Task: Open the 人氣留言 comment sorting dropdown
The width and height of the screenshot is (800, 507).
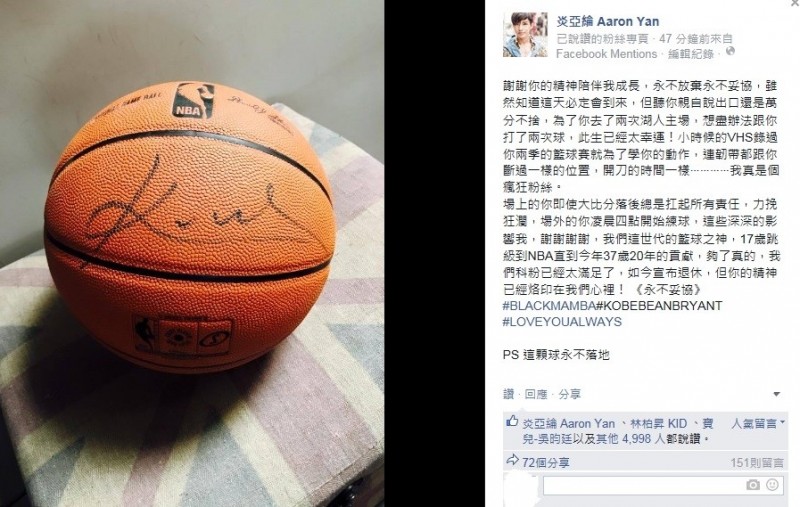Action: pyautogui.click(x=758, y=423)
